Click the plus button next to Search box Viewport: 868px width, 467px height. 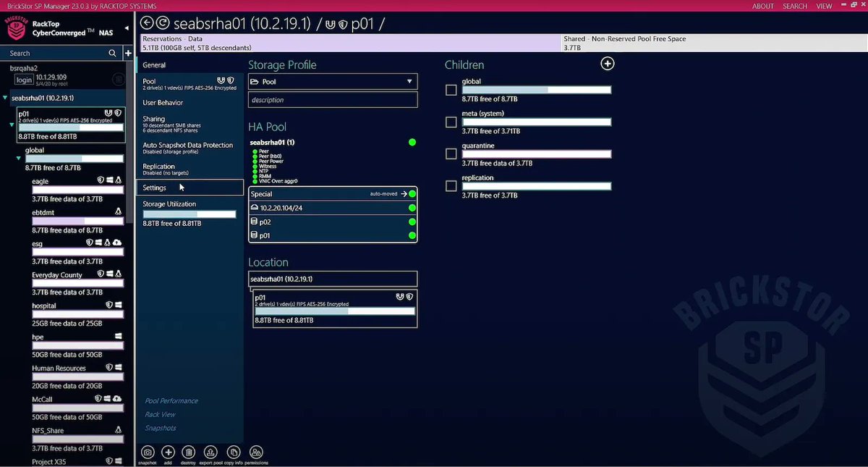[128, 53]
